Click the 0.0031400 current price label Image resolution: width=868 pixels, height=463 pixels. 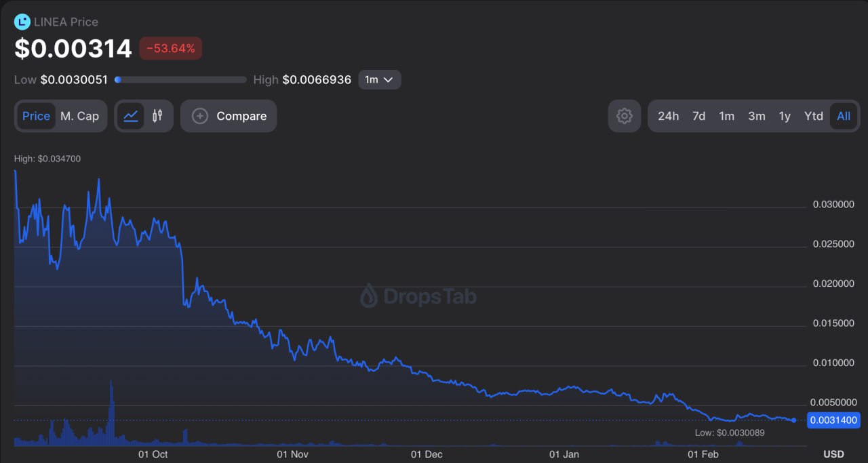[x=833, y=420]
